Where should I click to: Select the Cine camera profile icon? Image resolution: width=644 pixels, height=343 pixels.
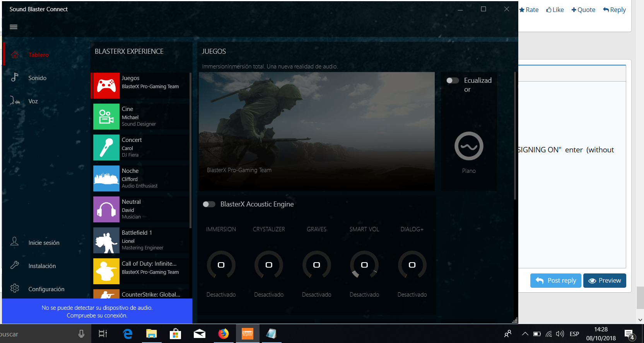pyautogui.click(x=106, y=116)
